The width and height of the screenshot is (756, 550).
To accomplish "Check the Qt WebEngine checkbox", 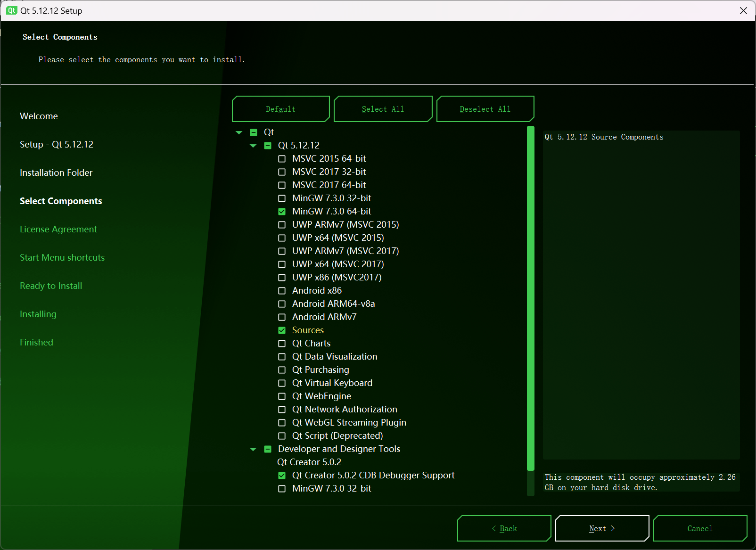I will pos(282,396).
